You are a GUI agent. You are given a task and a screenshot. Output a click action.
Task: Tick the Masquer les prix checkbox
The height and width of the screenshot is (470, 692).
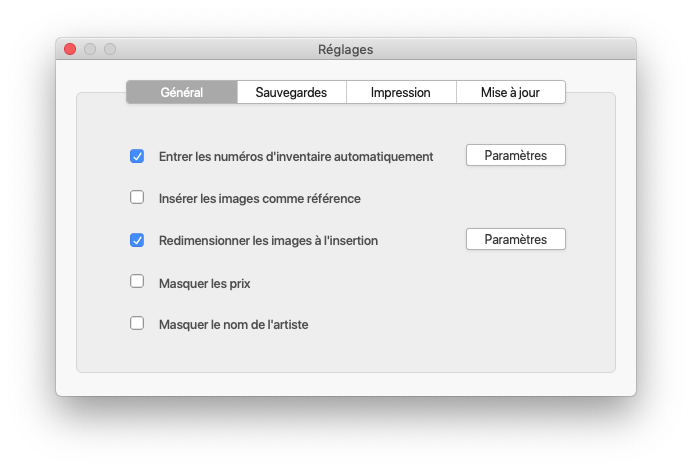[137, 281]
